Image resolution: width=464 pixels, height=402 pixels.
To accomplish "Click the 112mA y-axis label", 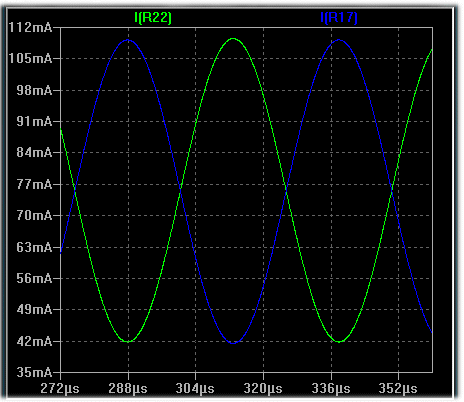I will [x=30, y=27].
